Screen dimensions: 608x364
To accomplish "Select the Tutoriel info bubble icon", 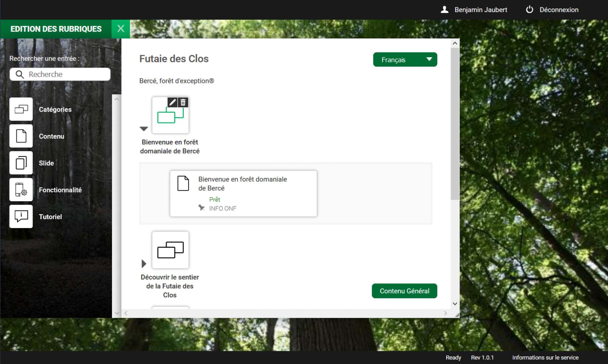I will 21,216.
